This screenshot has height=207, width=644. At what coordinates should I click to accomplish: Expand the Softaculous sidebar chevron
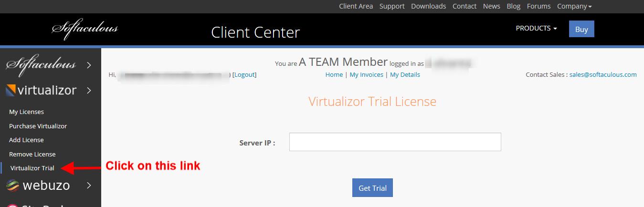click(89, 65)
